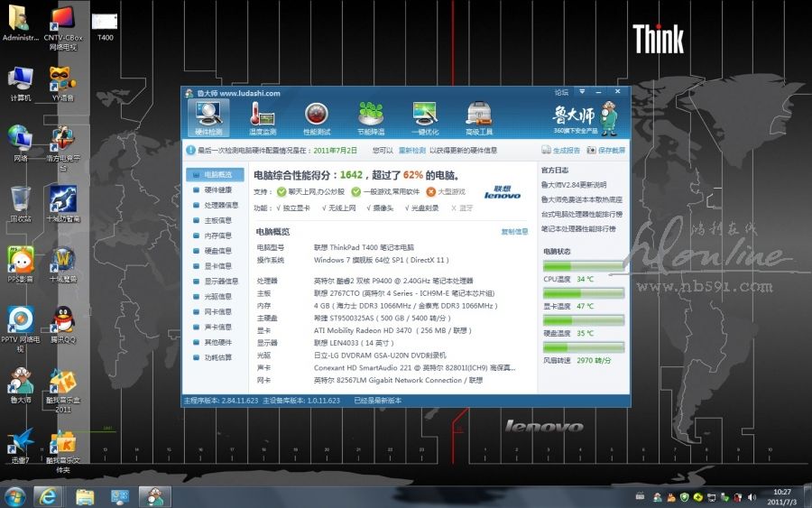Open 鲁大师V2.84更新说明 news link
The image size is (812, 508).
pyautogui.click(x=580, y=185)
